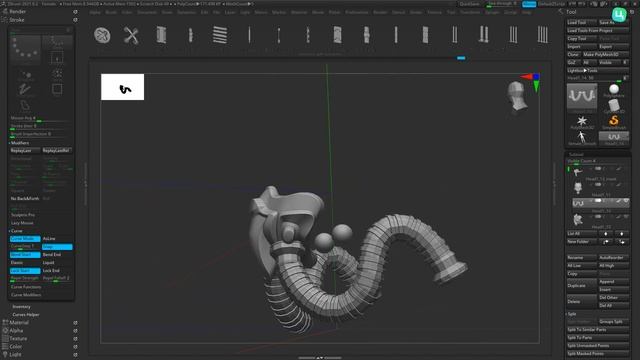The image size is (640, 360).
Task: Choose the four vertical bars brush icon
Action: (542, 35)
